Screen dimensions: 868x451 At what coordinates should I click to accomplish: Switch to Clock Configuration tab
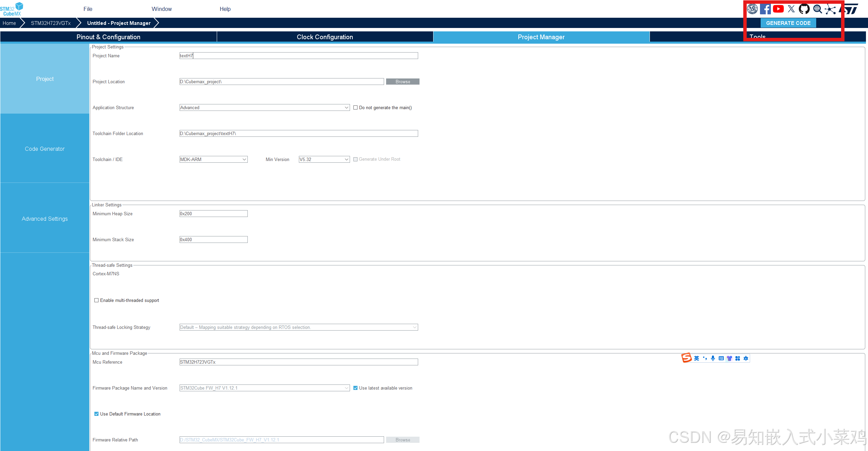(325, 37)
